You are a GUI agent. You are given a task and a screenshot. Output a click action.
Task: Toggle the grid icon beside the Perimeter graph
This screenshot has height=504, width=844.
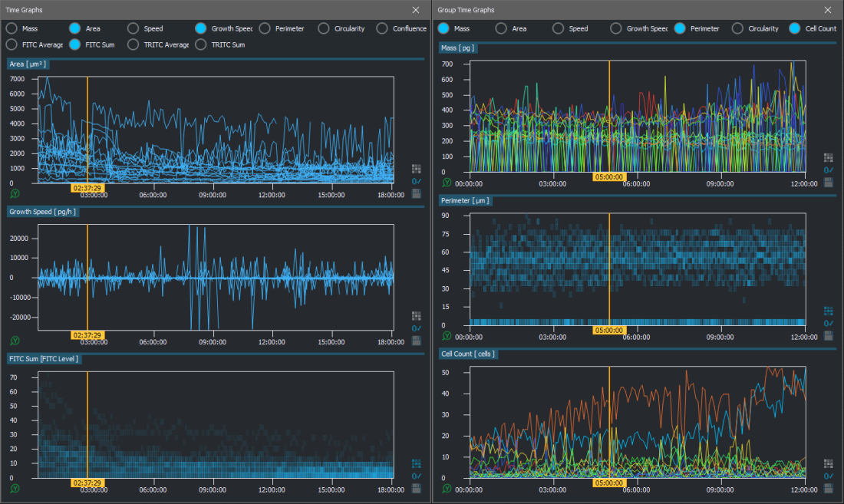coord(829,311)
